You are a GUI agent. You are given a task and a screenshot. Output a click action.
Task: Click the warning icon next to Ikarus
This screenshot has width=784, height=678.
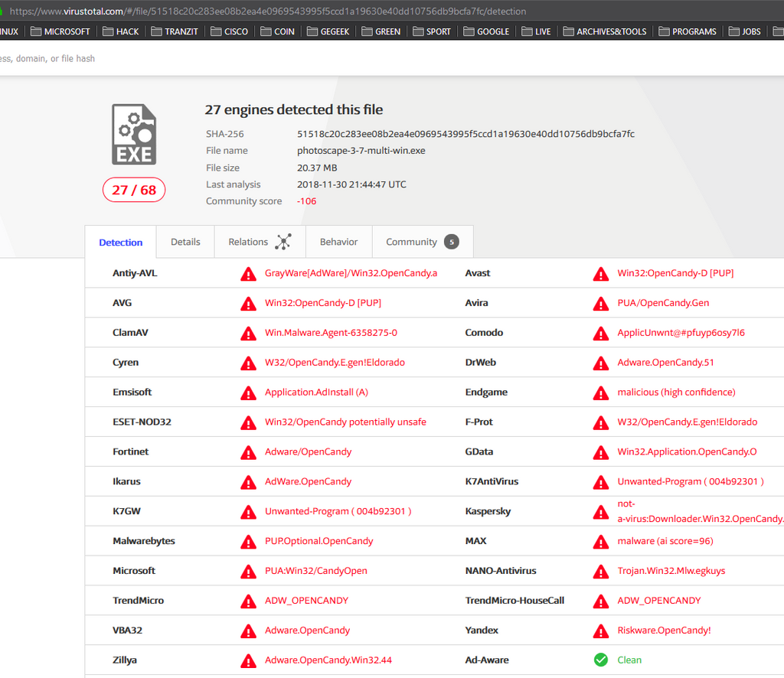click(248, 482)
